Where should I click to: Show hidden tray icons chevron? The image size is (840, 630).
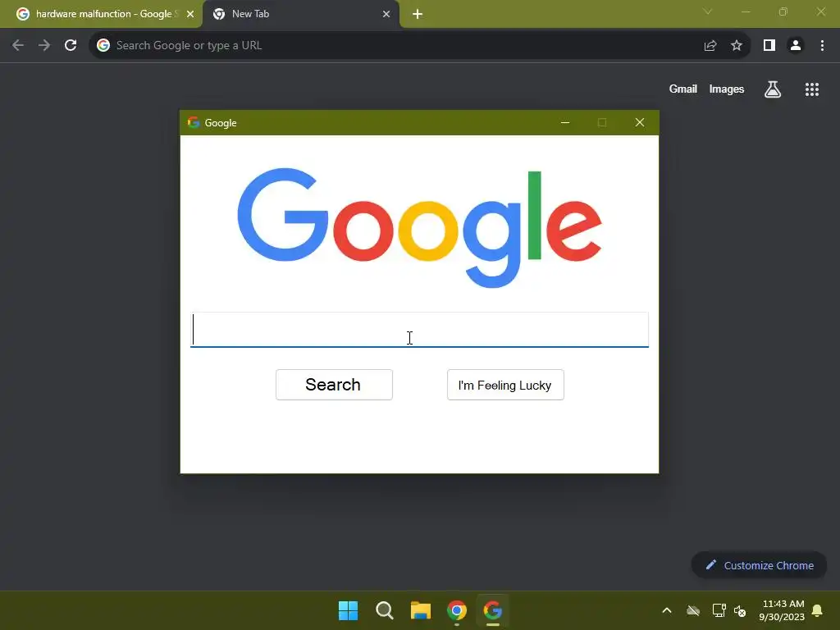(667, 610)
